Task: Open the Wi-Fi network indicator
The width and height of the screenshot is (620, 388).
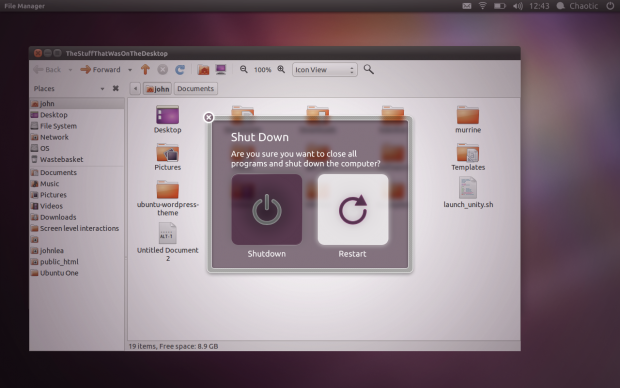Action: [482, 6]
